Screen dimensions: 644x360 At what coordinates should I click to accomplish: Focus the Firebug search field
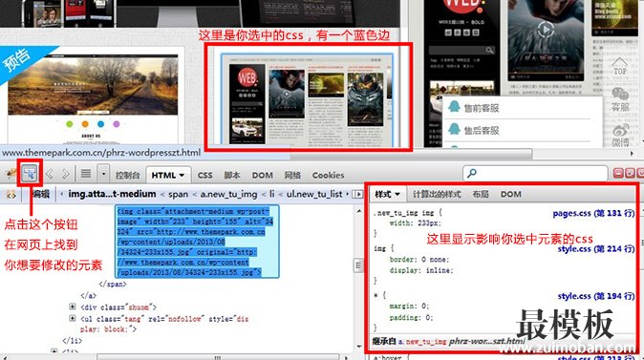pyautogui.click(x=535, y=173)
